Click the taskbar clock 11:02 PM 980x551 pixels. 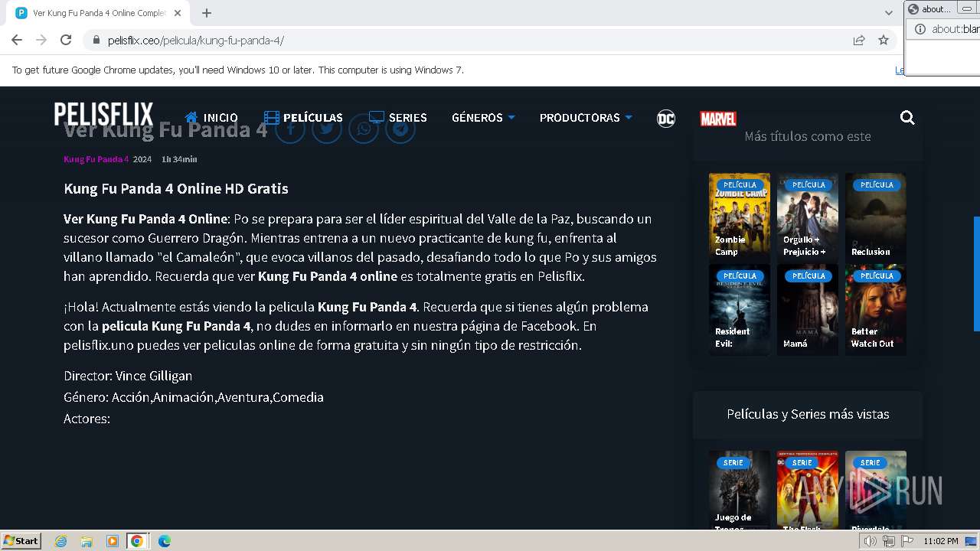point(940,541)
